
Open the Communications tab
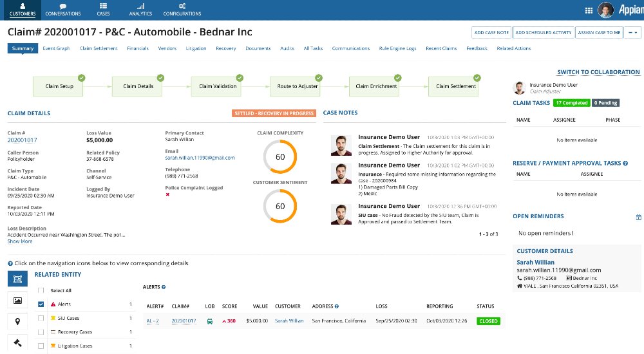[x=351, y=48]
